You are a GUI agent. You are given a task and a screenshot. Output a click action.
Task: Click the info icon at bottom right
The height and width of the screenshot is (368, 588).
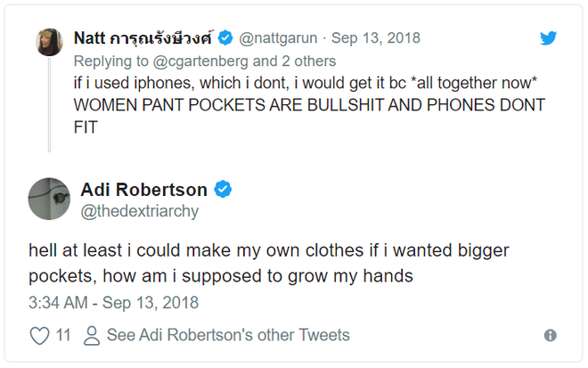[x=551, y=336]
